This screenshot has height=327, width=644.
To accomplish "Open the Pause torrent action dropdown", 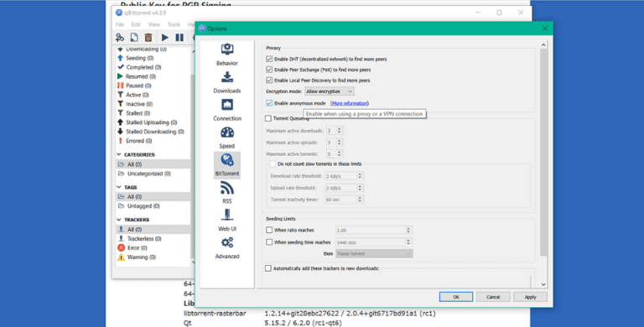I will coord(374,254).
